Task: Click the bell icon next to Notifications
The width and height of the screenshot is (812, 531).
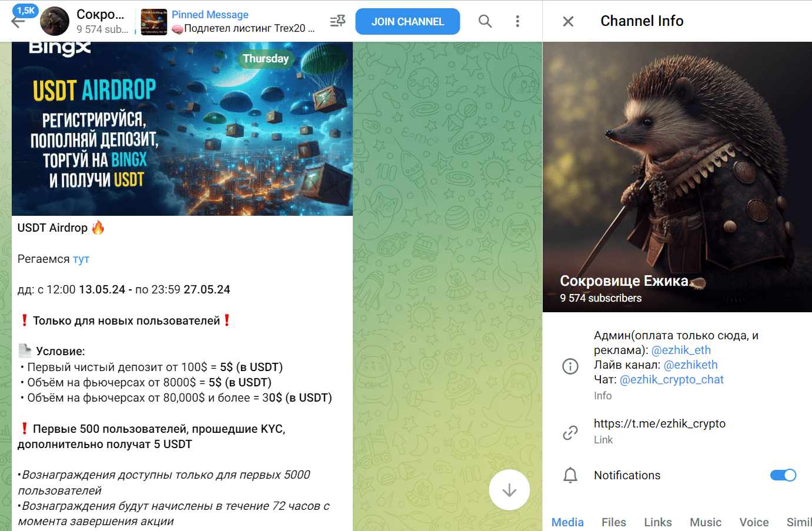Action: tap(570, 475)
